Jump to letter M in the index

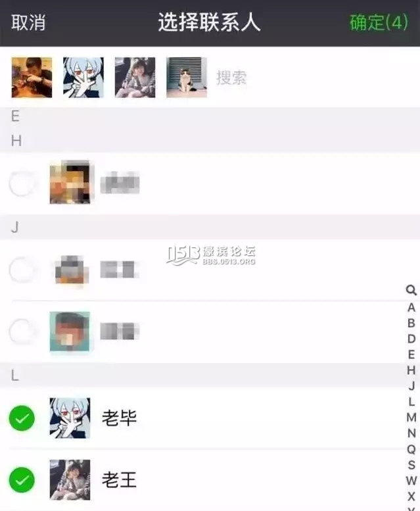[411, 417]
